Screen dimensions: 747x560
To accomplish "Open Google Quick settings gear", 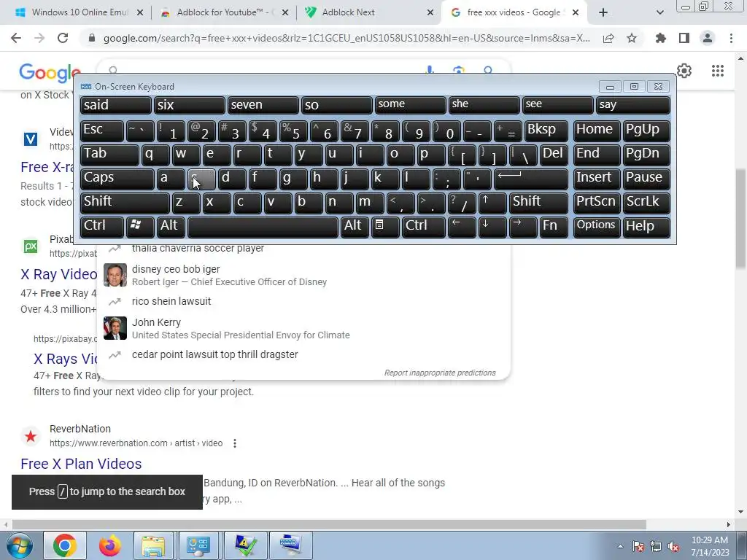I will pos(684,71).
